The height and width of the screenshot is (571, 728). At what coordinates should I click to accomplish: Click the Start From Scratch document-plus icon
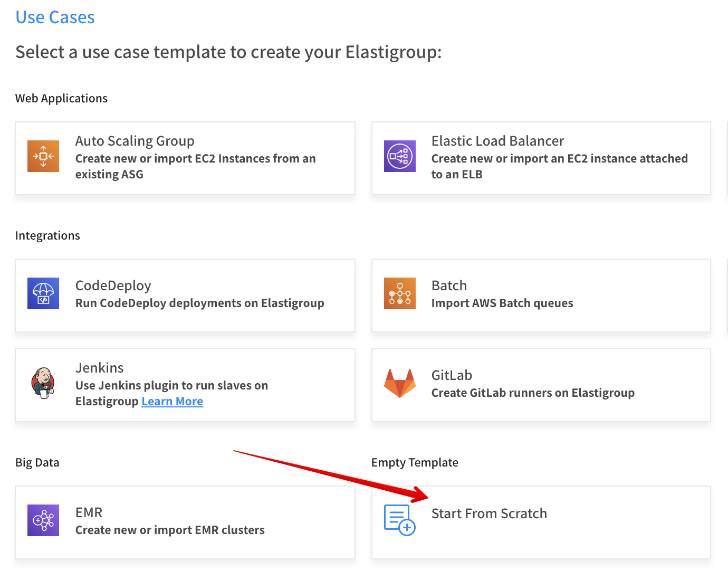tap(399, 520)
